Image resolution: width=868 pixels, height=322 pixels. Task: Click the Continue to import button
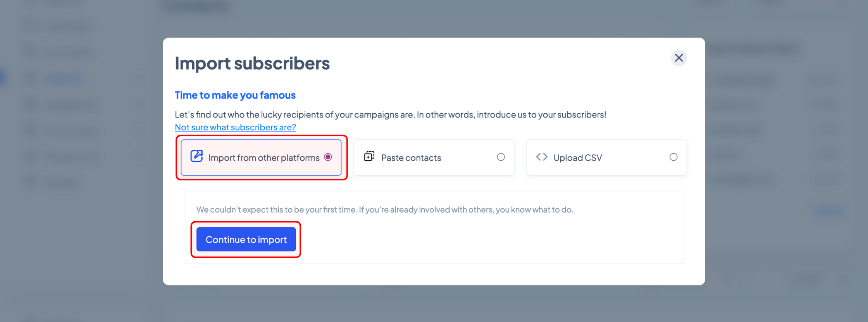point(246,239)
